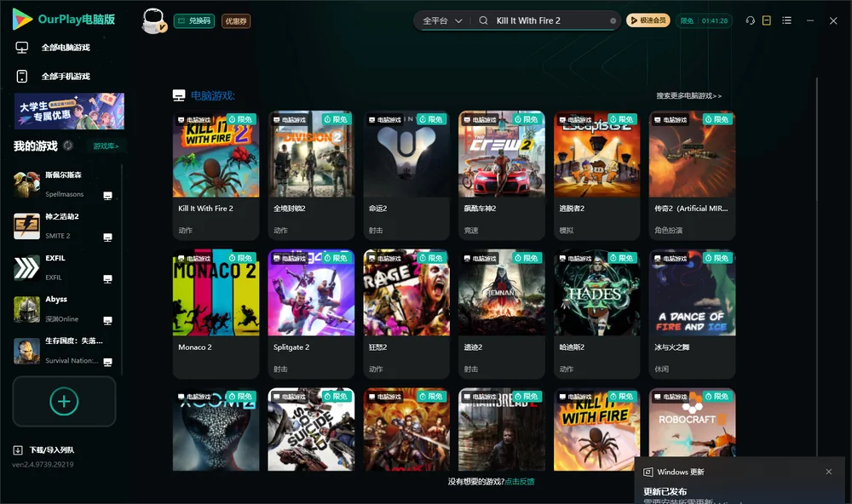Click the refresh icon next to 我的游戏
Viewport: 852px width, 504px height.
[x=68, y=146]
